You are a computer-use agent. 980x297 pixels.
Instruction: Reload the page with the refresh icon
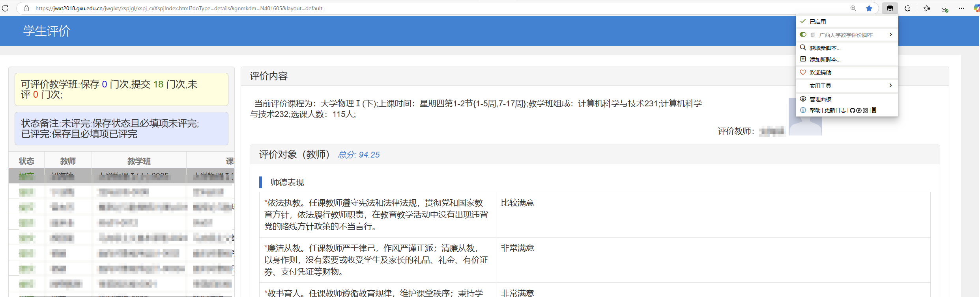pos(6,8)
